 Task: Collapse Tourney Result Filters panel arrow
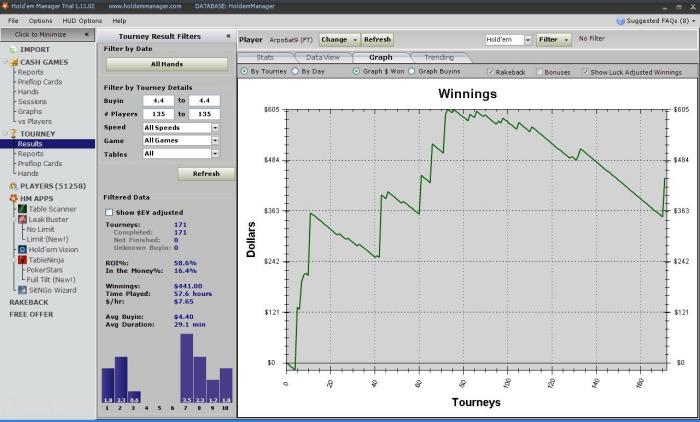228,36
